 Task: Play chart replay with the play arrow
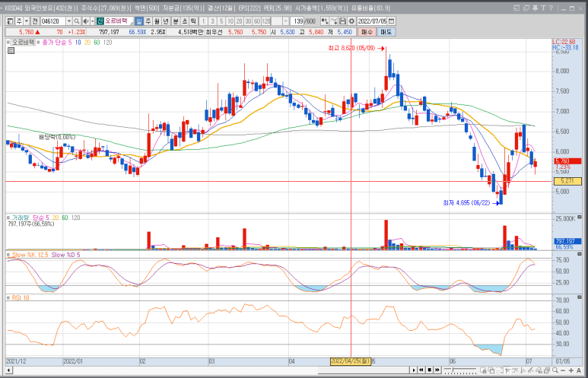[x=414, y=370]
